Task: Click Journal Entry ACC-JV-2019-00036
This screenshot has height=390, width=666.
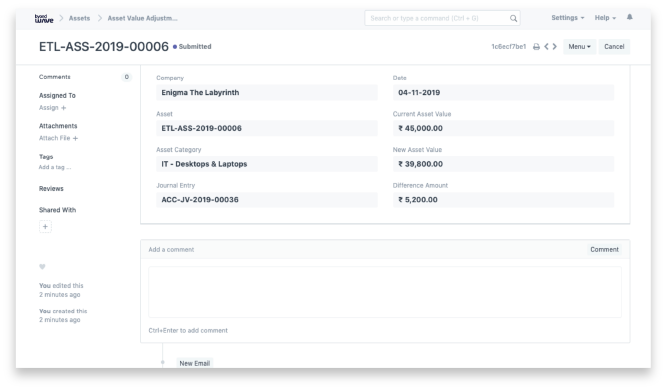Action: tap(267, 200)
